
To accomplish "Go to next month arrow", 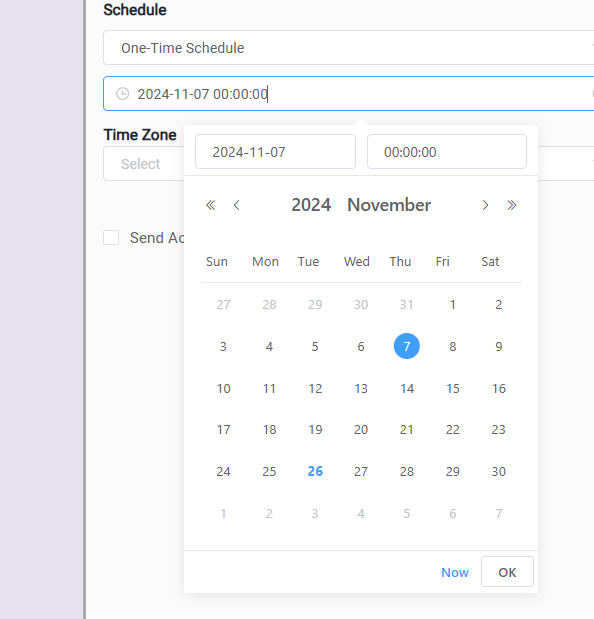I will click(485, 205).
